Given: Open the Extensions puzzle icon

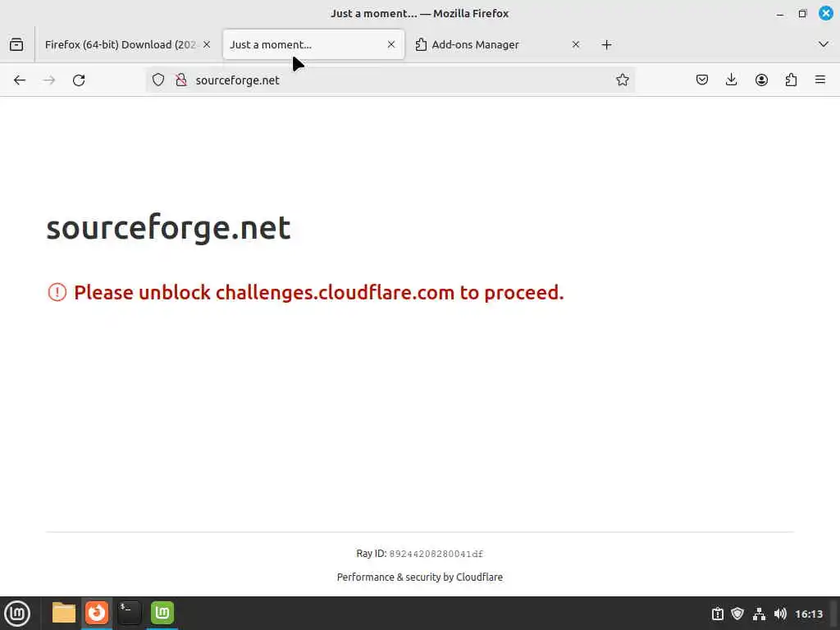Looking at the screenshot, I should pos(791,80).
